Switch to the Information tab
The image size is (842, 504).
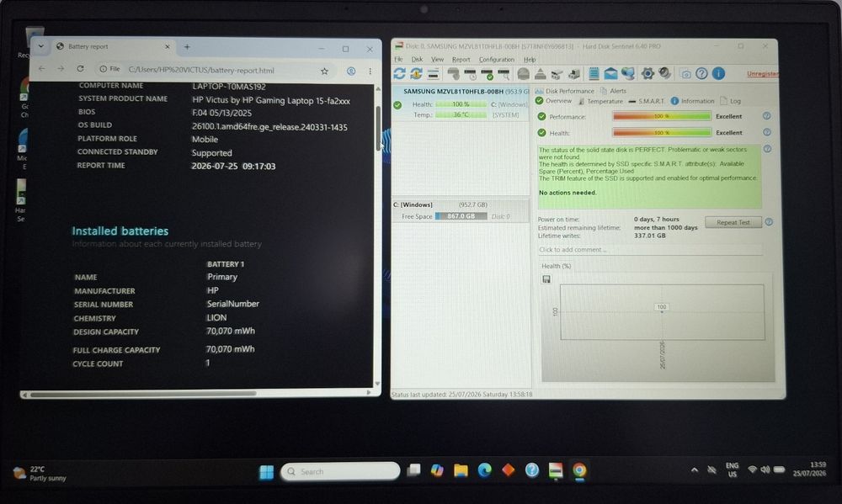point(693,101)
